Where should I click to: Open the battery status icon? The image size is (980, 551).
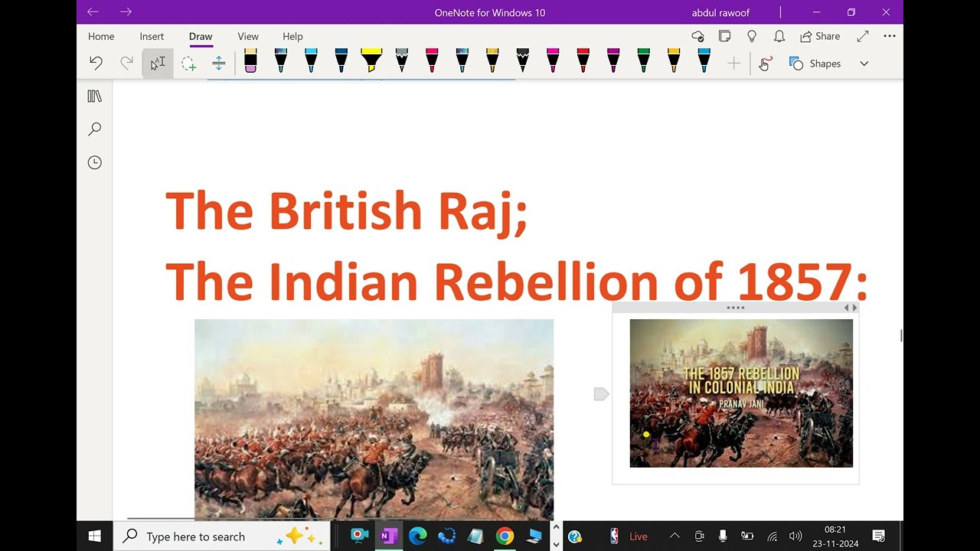pos(747,536)
